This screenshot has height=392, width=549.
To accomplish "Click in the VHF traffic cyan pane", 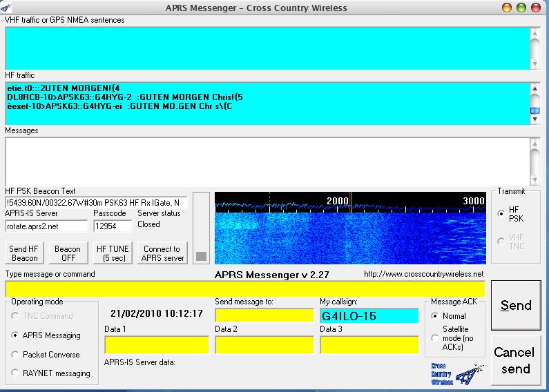I will 268,48.
